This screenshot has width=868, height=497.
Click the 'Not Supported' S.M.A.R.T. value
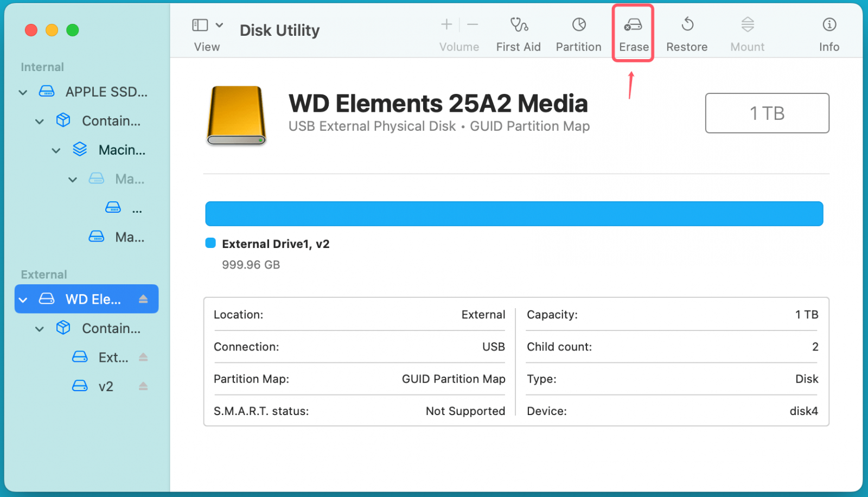click(x=465, y=411)
